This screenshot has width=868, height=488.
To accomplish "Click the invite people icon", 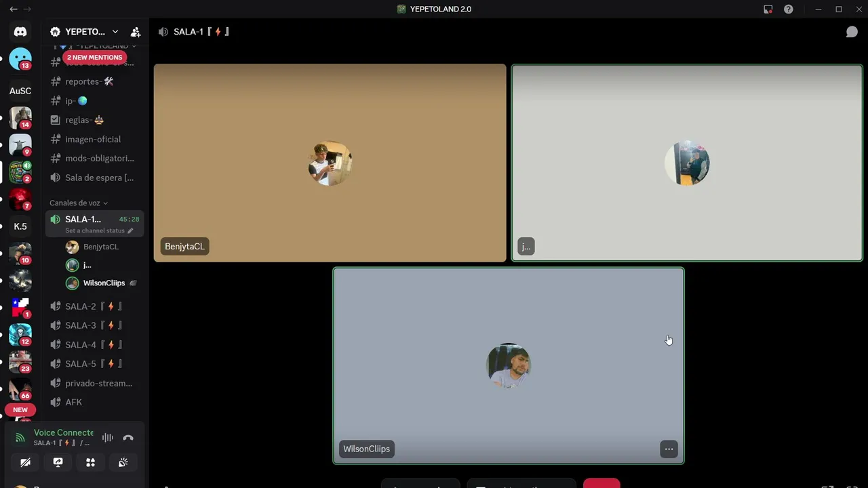I will (x=136, y=32).
